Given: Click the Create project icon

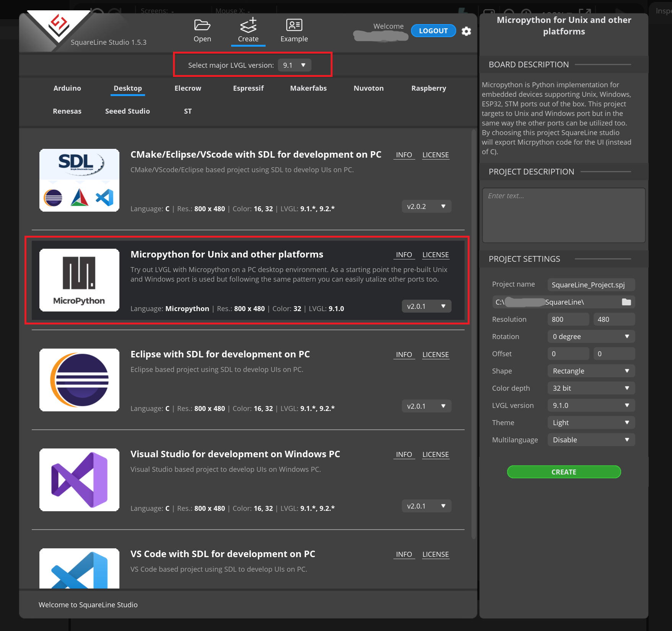Looking at the screenshot, I should [248, 25].
